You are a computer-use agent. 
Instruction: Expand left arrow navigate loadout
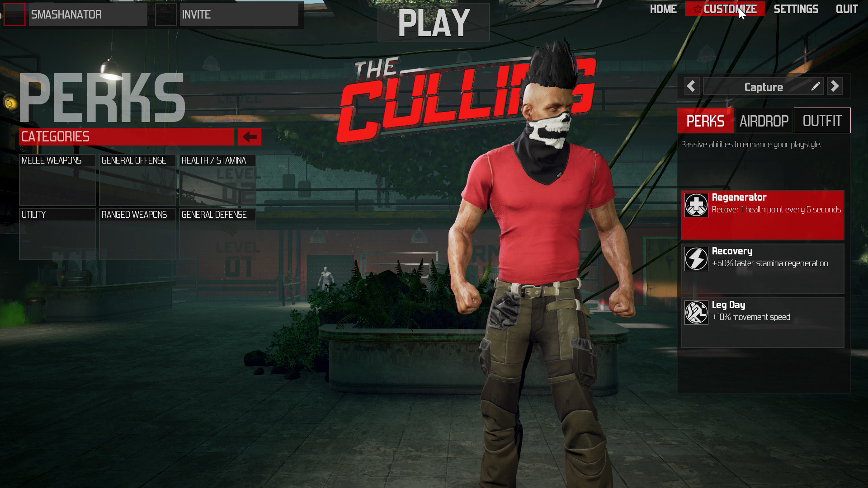coord(691,86)
